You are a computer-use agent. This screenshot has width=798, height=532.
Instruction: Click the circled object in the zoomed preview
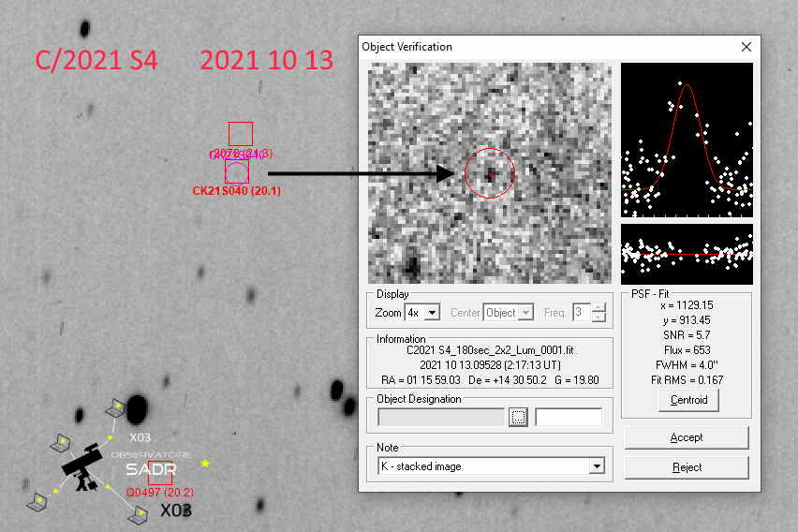pyautogui.click(x=490, y=173)
